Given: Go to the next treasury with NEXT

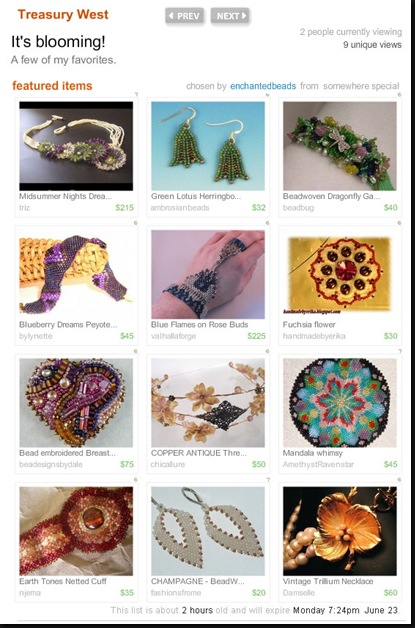Looking at the screenshot, I should [230, 16].
